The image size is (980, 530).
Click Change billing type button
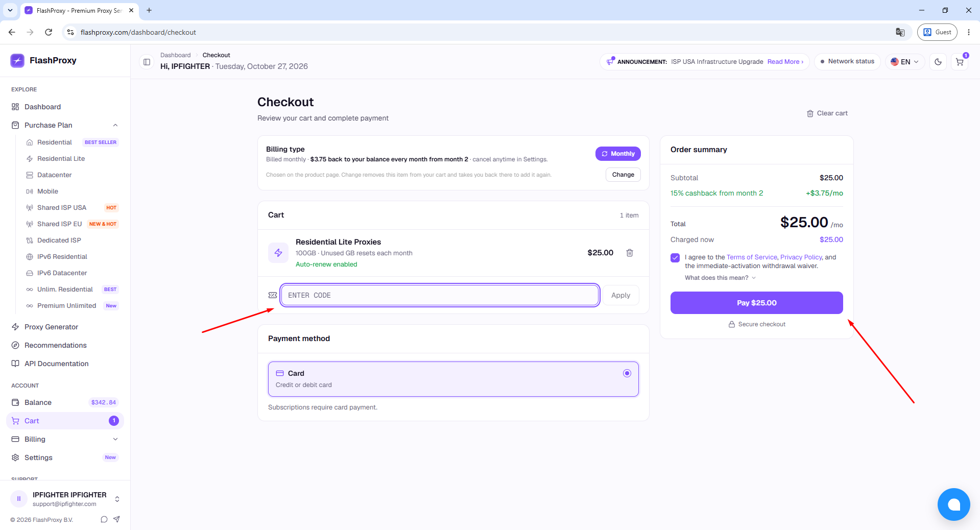[x=623, y=175]
